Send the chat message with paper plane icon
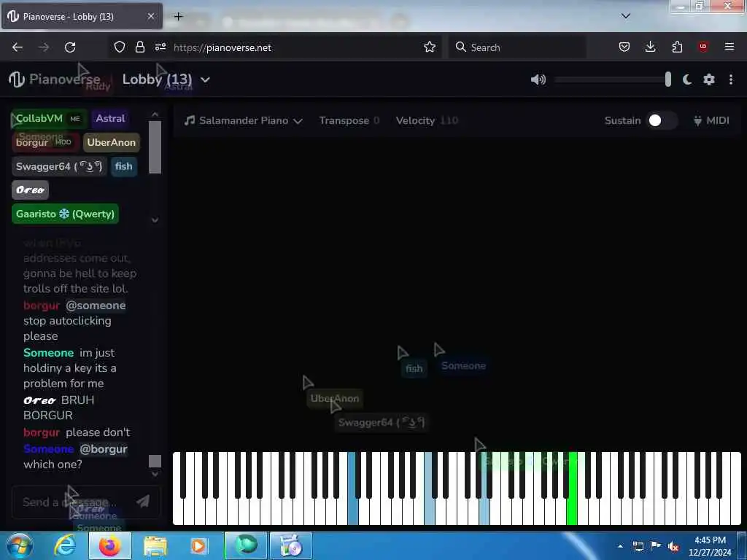 click(x=143, y=501)
